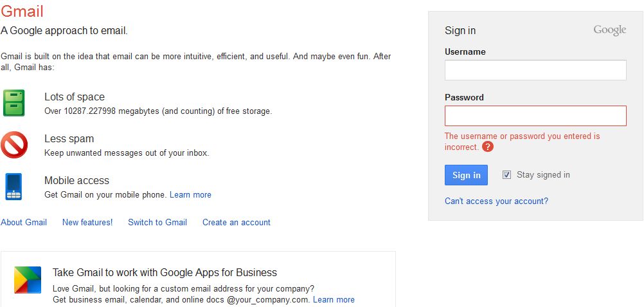Click Keep unwanted messages out text
The height and width of the screenshot is (307, 644).
(127, 153)
